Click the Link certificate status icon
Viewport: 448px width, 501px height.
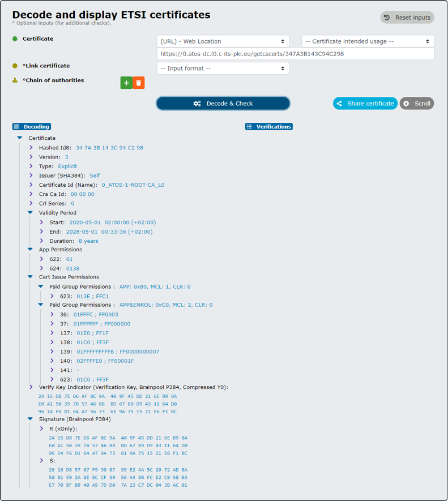(15, 66)
